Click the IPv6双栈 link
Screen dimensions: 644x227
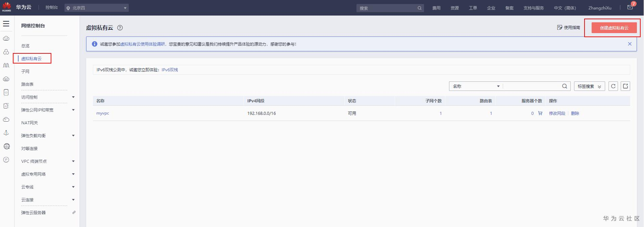tap(170, 70)
